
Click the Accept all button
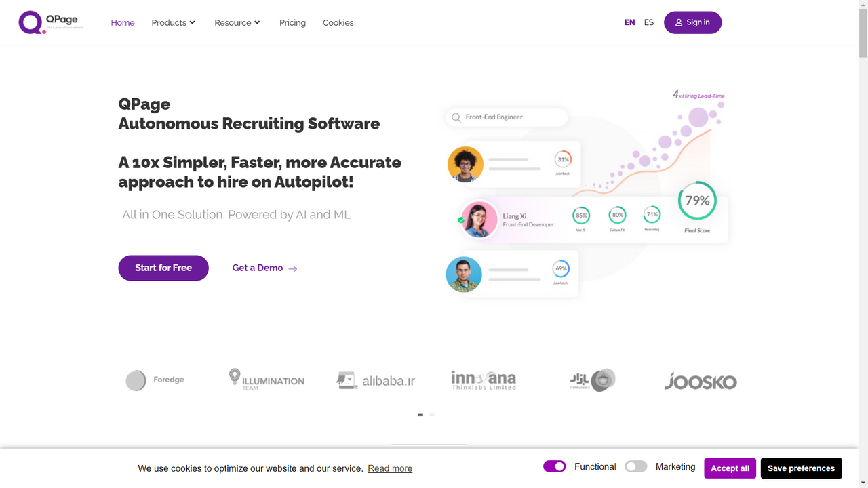pyautogui.click(x=730, y=468)
